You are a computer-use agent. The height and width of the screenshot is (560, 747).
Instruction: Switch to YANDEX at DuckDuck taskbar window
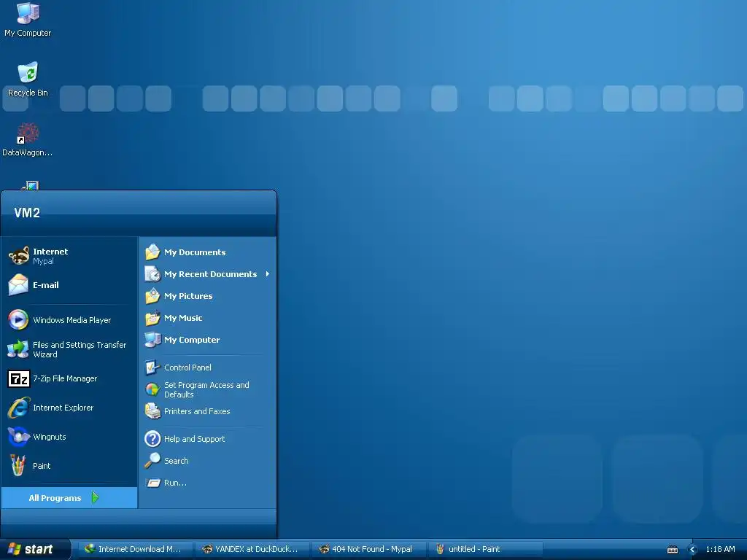(252, 549)
